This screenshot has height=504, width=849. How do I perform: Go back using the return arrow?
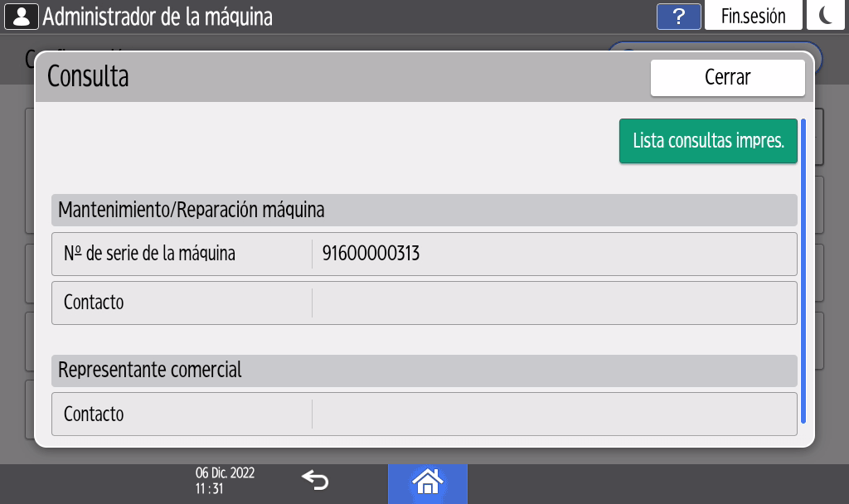tap(315, 480)
